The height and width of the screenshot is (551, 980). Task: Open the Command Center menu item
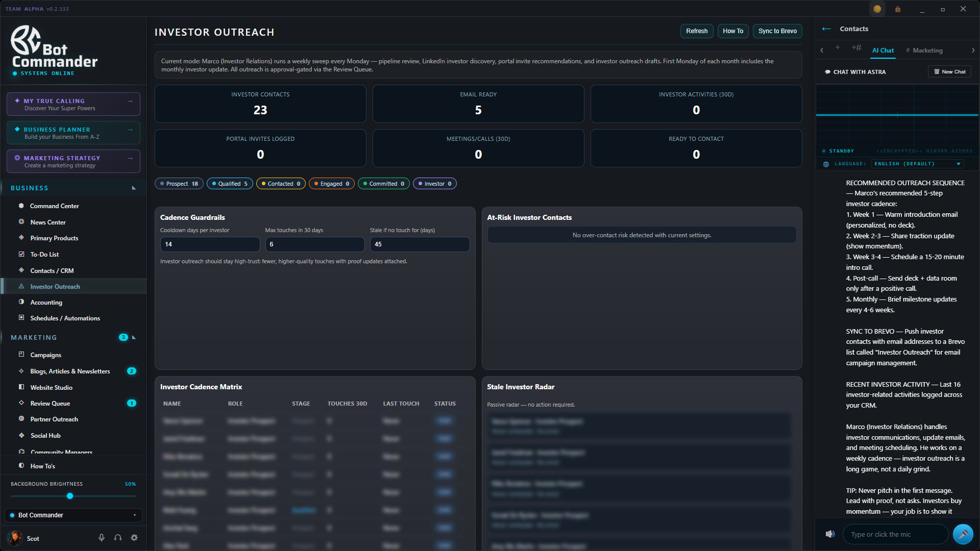point(55,206)
